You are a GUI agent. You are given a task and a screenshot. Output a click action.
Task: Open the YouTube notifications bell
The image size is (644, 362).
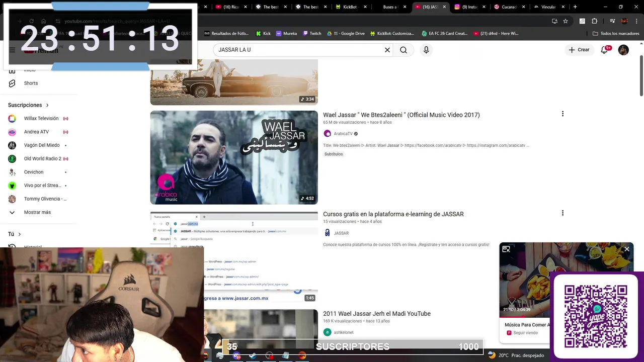coord(604,50)
